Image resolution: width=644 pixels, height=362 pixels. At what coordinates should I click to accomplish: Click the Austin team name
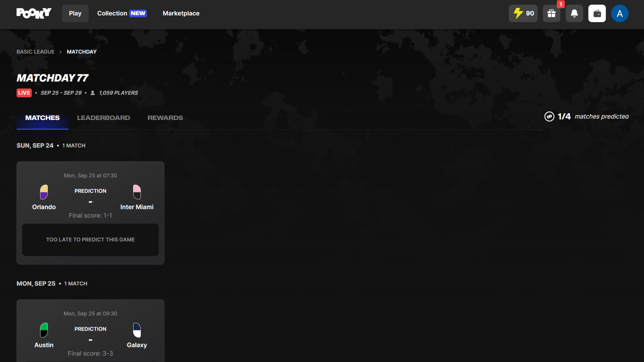click(x=44, y=345)
